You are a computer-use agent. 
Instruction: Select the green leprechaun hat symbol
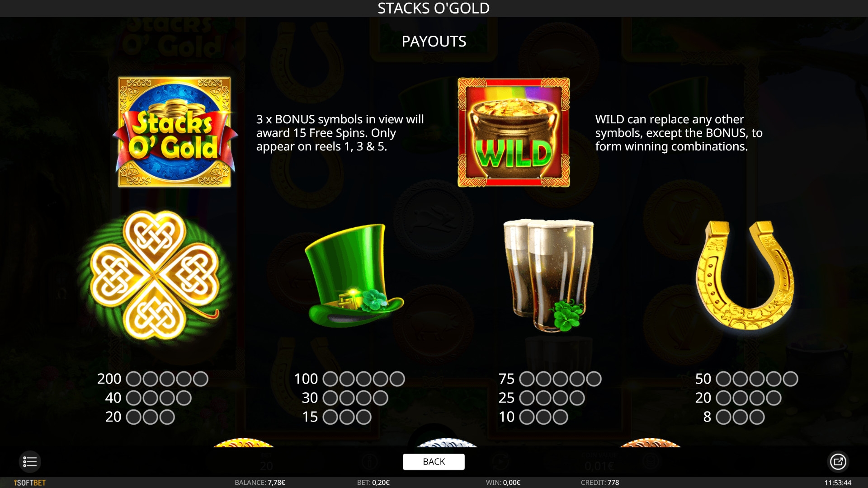pyautogui.click(x=354, y=275)
